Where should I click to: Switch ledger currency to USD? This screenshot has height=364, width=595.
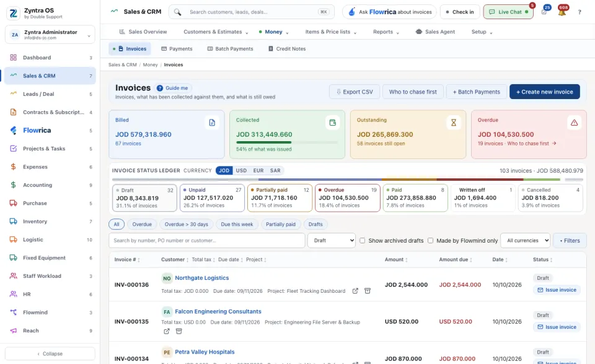(241, 171)
